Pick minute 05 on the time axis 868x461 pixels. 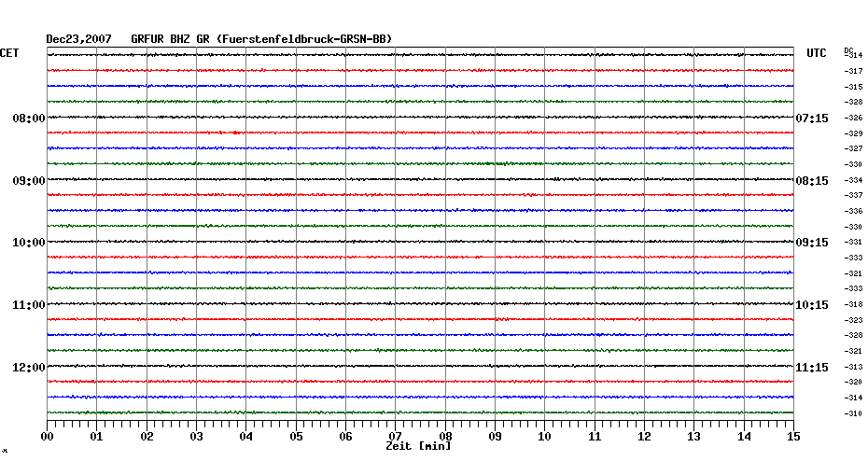click(296, 437)
